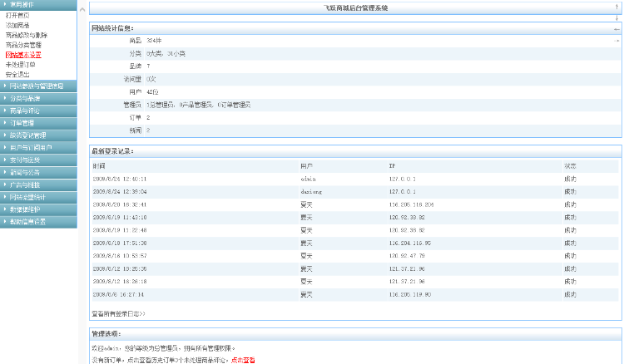Select timestamp 2009/8/19 11:43:10

119,218
